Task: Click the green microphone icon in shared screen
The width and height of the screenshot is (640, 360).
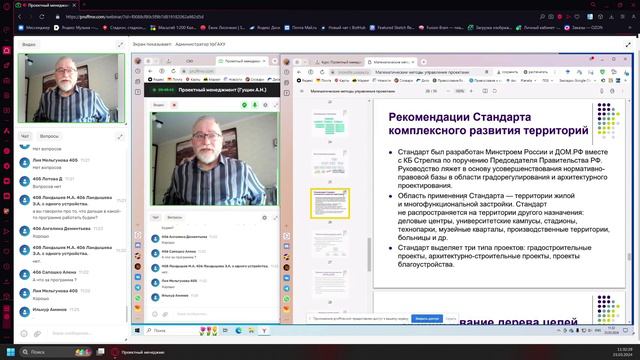Action: coord(255,105)
